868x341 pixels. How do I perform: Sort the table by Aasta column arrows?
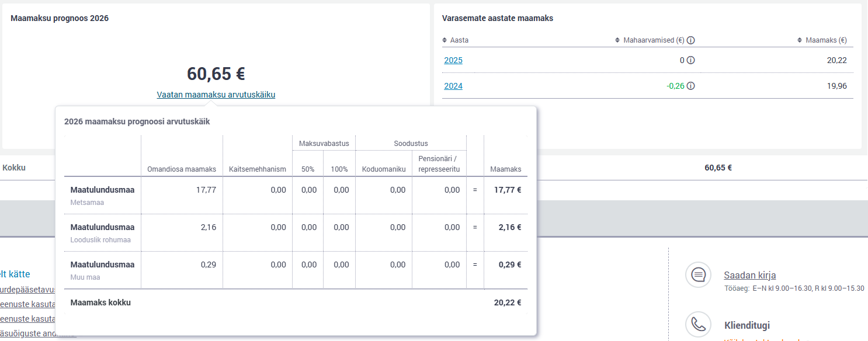(445, 40)
